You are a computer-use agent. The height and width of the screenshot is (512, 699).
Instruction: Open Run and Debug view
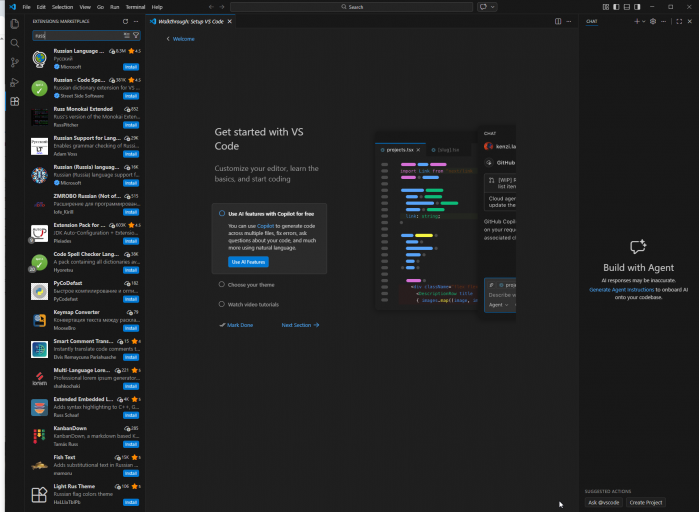click(15, 82)
